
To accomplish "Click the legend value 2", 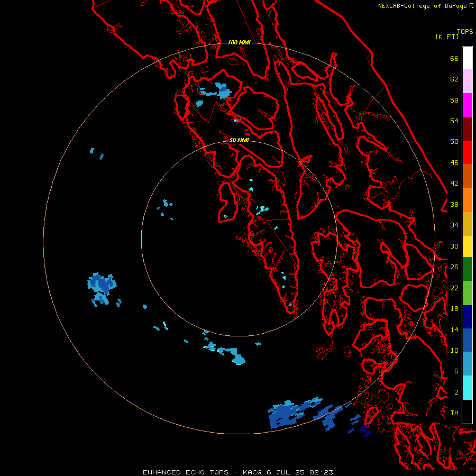I will tap(456, 392).
